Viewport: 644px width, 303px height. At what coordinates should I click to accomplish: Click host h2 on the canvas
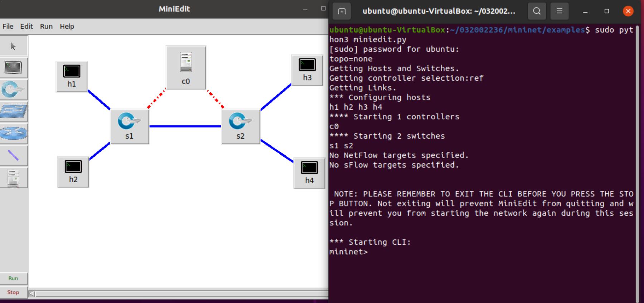pos(73,172)
